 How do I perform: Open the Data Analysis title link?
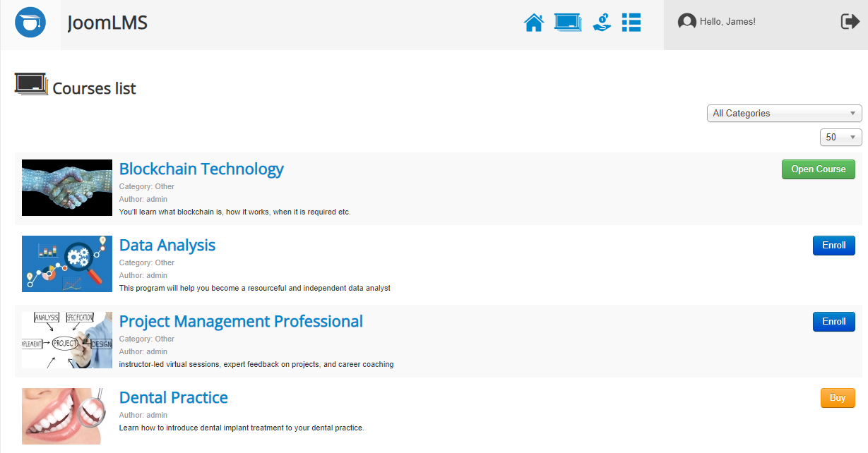coord(167,246)
